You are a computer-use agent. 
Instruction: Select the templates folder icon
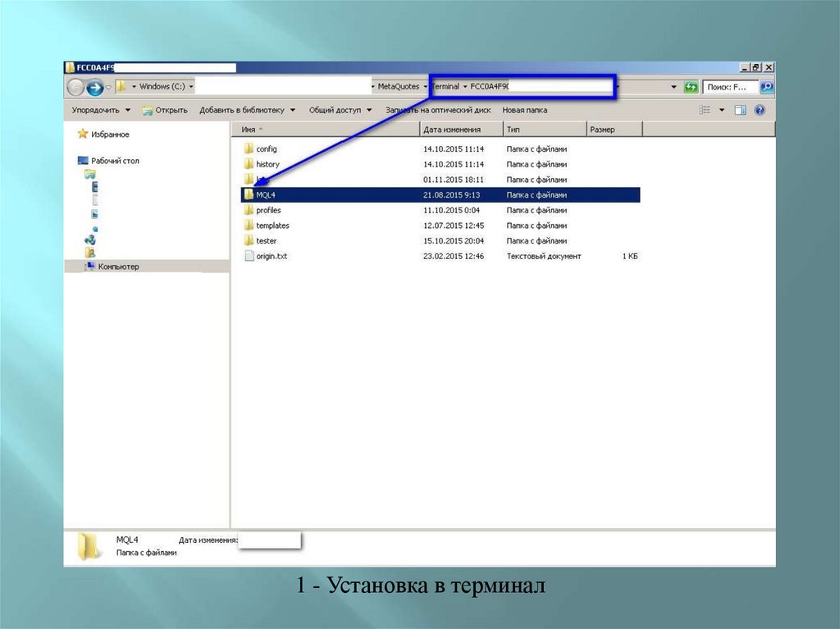[249, 225]
